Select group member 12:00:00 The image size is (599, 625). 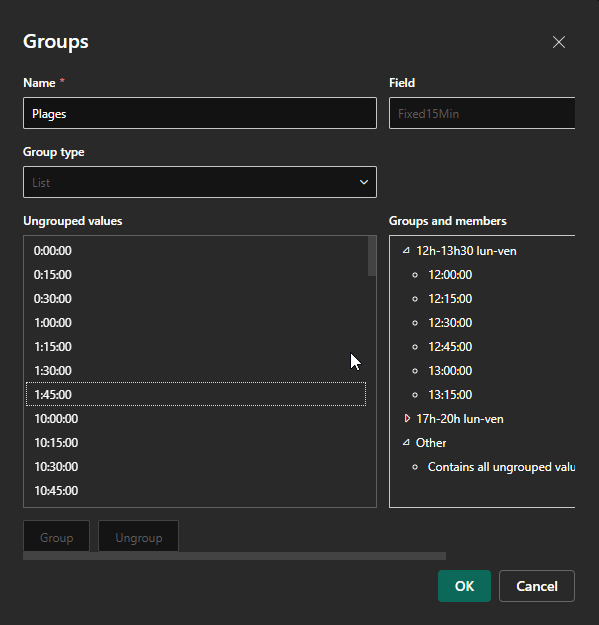450,275
